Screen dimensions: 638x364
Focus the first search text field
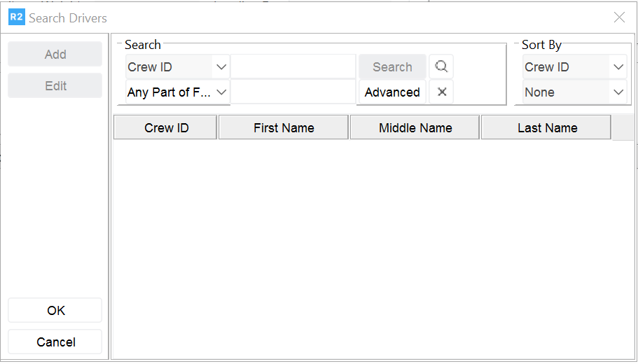[293, 67]
